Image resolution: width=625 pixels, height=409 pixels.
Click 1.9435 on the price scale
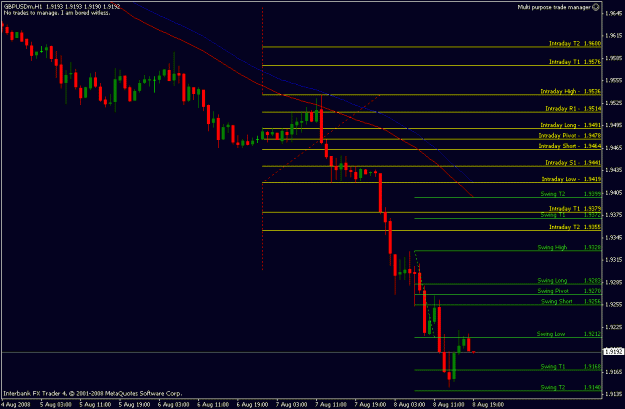point(614,170)
